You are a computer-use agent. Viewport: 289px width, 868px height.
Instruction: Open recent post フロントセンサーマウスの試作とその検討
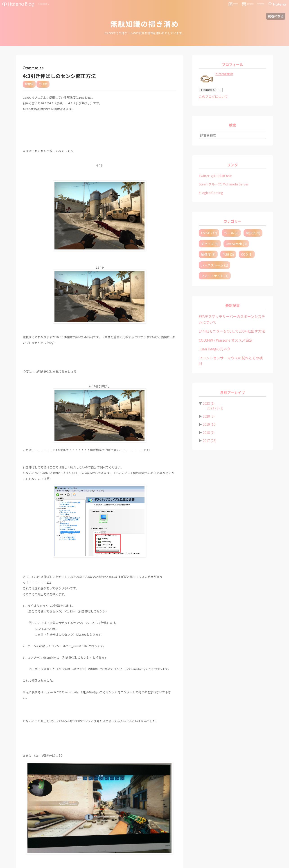click(x=231, y=361)
